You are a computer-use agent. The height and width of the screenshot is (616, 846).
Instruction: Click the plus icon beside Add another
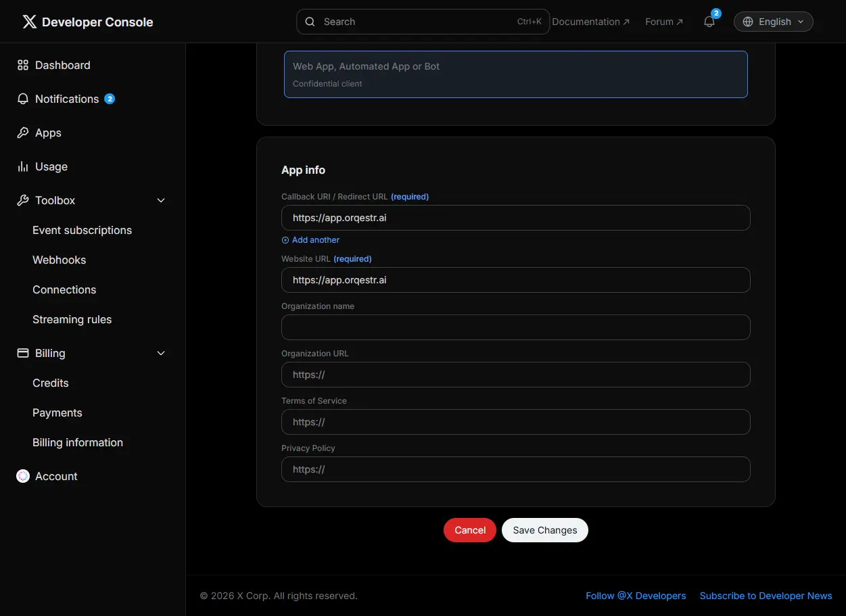pos(285,240)
